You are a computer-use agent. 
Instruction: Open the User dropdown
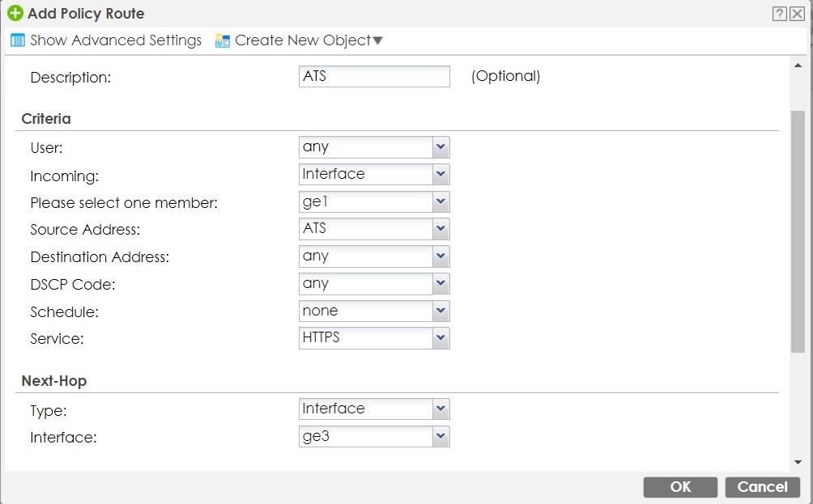(441, 147)
